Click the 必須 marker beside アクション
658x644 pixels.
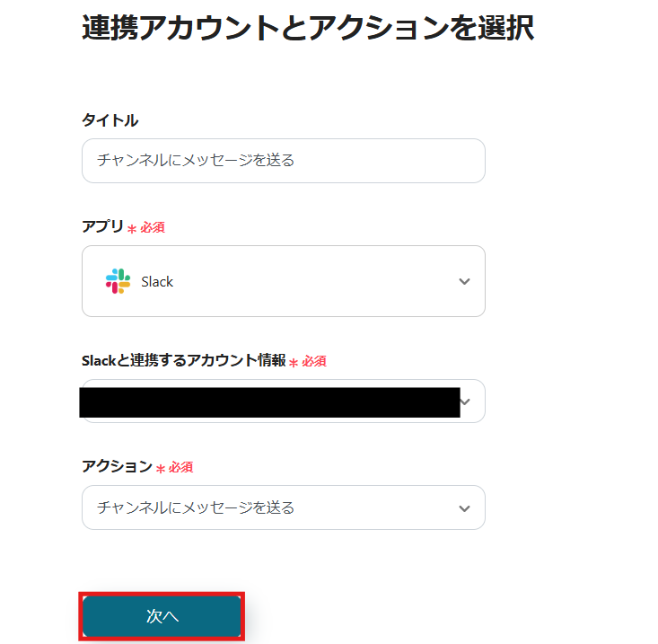click(x=181, y=467)
